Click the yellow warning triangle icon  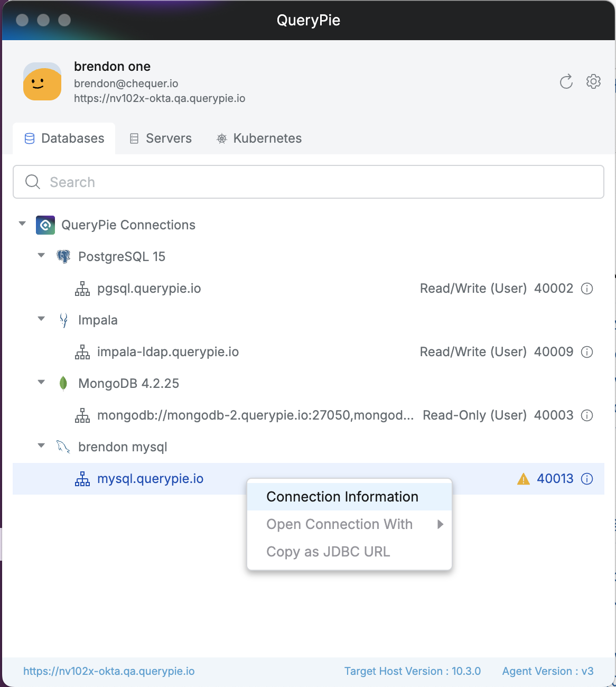523,479
